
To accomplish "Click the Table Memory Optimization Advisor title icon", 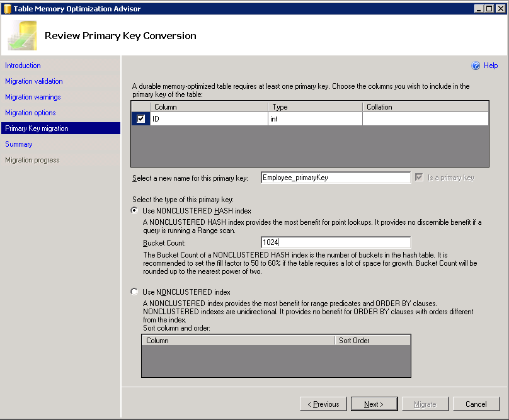I will coord(7,9).
